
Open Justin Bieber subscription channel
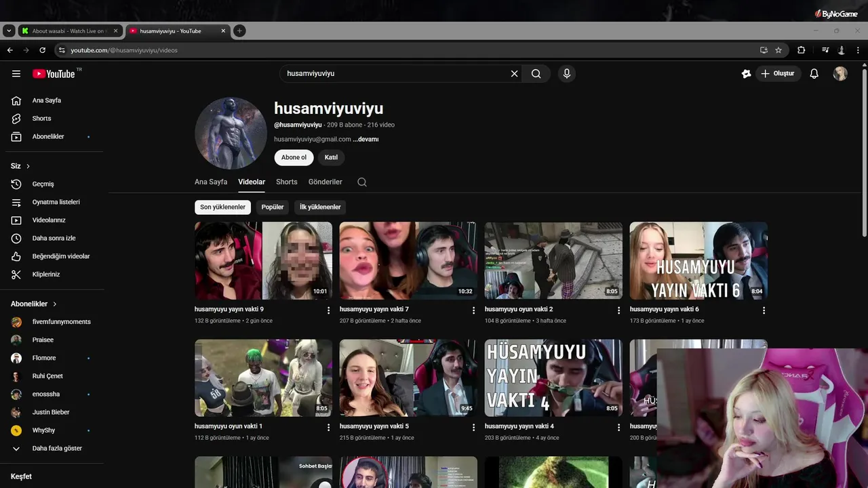(x=52, y=412)
